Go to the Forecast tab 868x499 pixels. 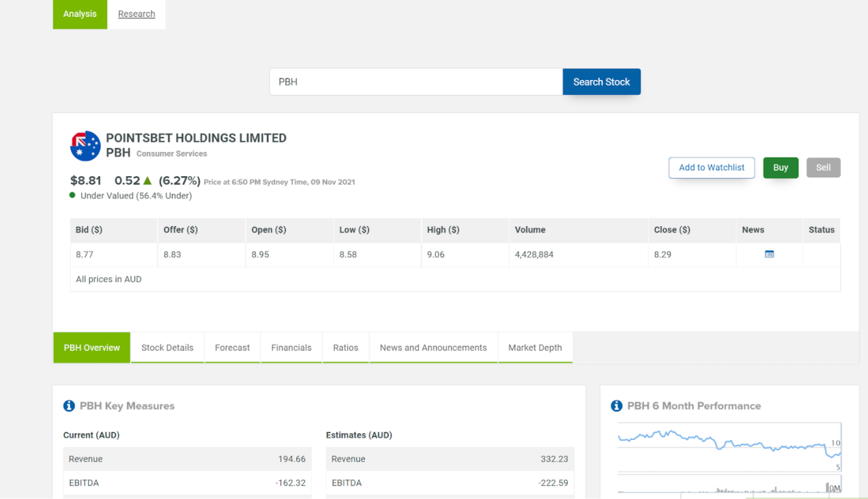[x=232, y=348]
